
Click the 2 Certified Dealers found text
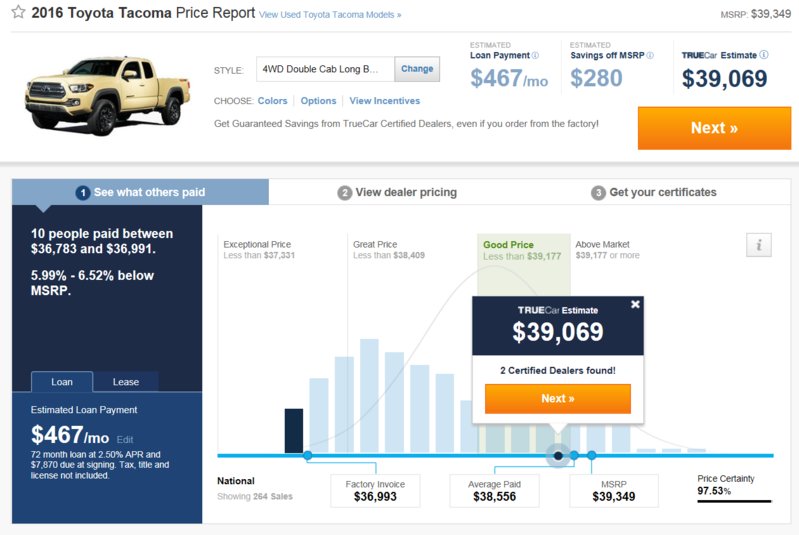pos(557,370)
